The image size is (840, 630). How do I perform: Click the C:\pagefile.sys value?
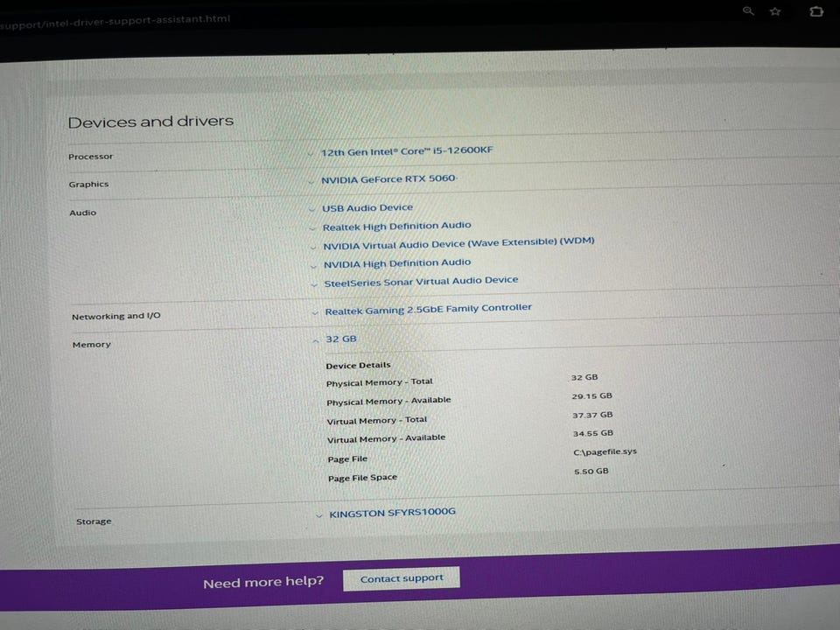coord(605,451)
